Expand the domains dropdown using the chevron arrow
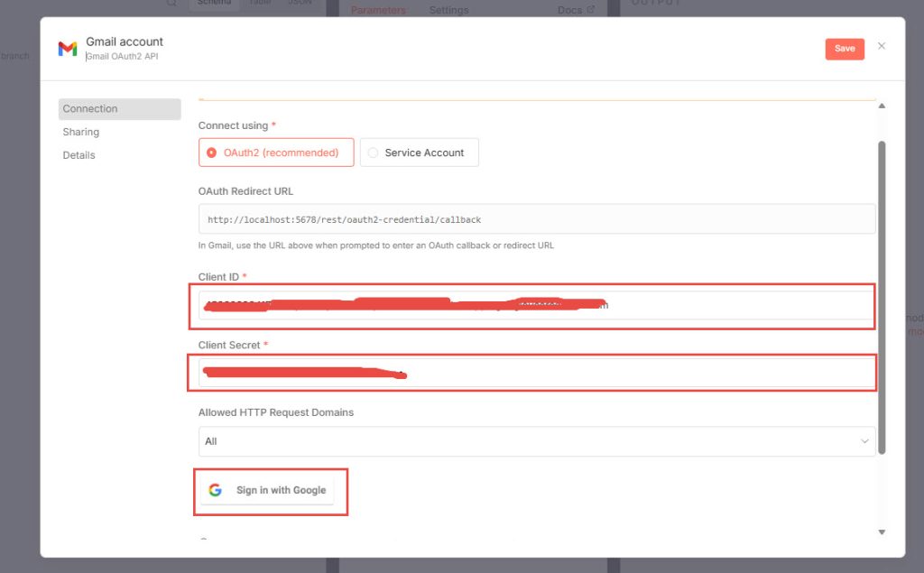 865,441
